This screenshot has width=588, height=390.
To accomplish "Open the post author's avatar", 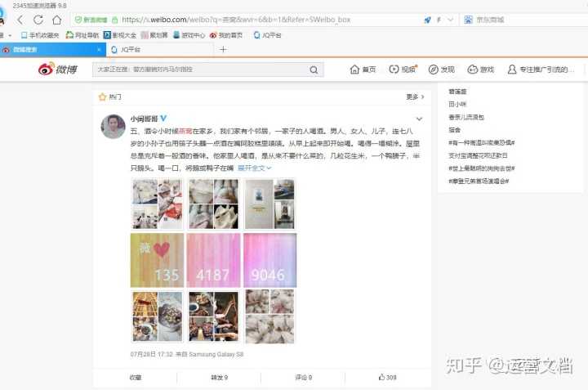I will 114,127.
